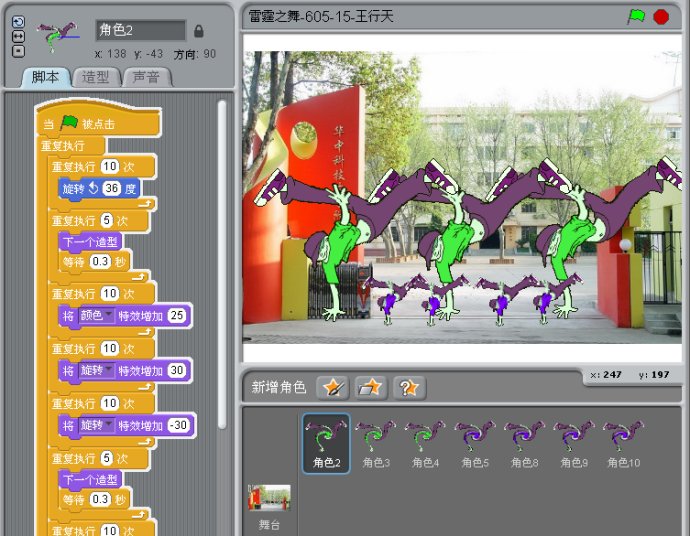Viewport: 690px width, 536px height.
Task: Paint a new sprite button
Action: [x=333, y=388]
